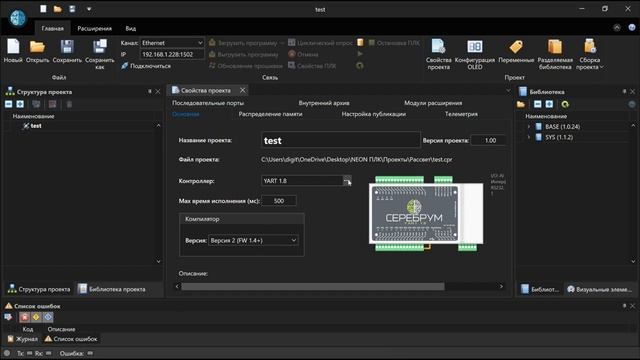Image resolution: width=640 pixels, height=360 pixels.
Task: Expand all in Структура проекта toolbar
Action: [20, 104]
